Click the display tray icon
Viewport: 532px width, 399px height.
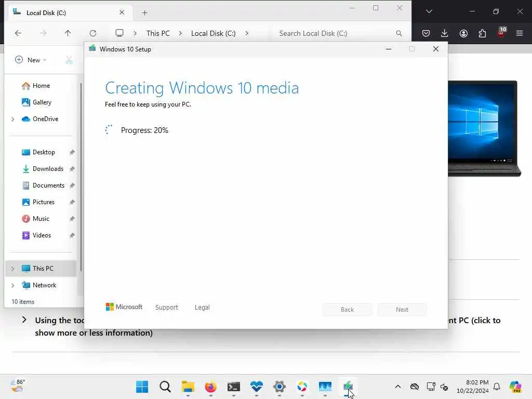431,387
